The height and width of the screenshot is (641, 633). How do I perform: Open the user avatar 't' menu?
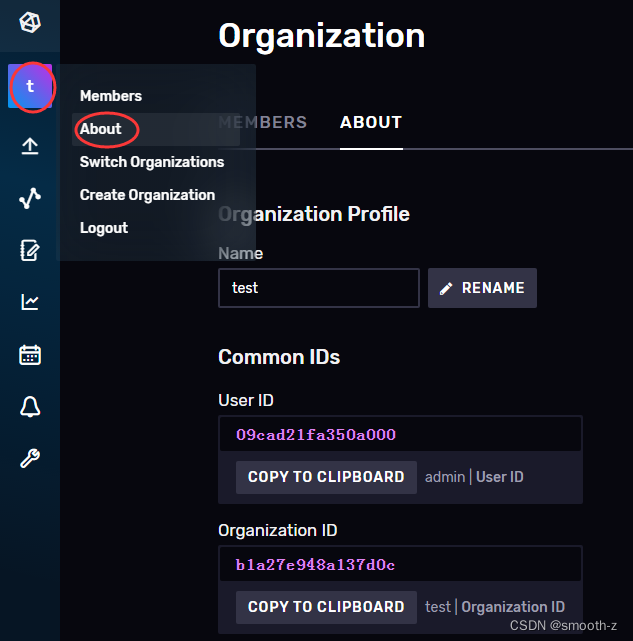tap(30, 86)
